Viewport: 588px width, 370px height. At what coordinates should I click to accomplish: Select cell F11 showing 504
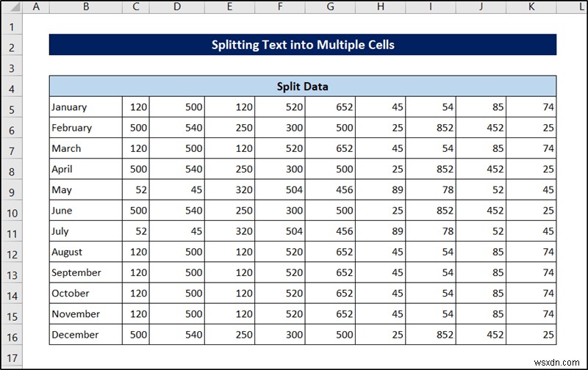pyautogui.click(x=280, y=231)
